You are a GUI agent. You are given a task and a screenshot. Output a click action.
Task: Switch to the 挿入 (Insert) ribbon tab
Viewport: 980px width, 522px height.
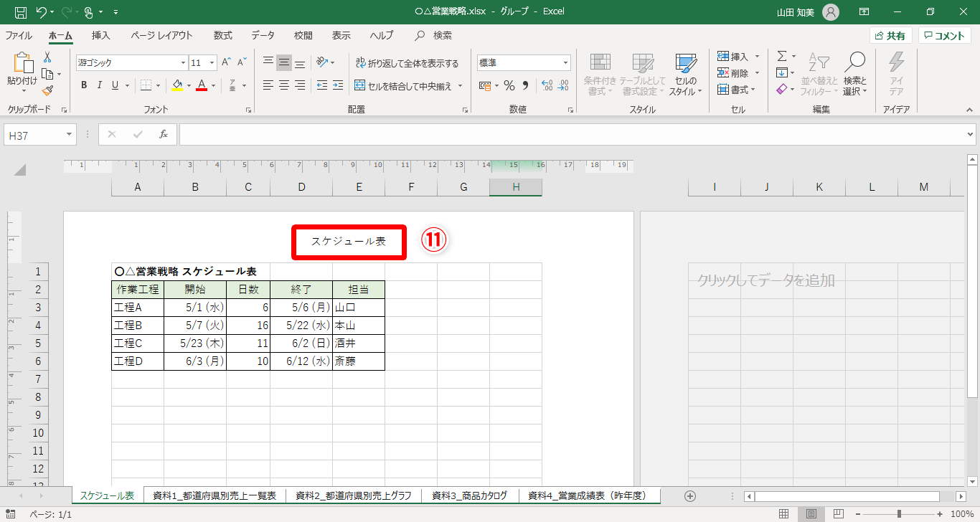(101, 35)
